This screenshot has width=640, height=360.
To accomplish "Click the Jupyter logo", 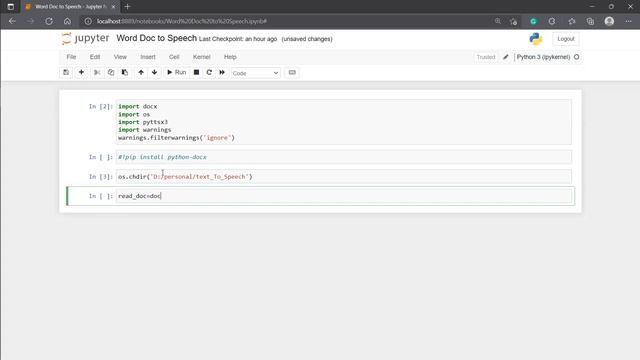I will [x=85, y=38].
